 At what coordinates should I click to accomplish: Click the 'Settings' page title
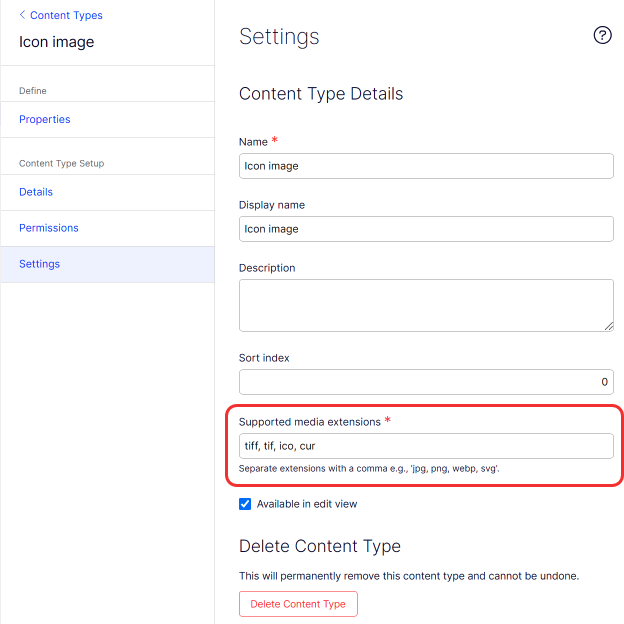tap(279, 37)
